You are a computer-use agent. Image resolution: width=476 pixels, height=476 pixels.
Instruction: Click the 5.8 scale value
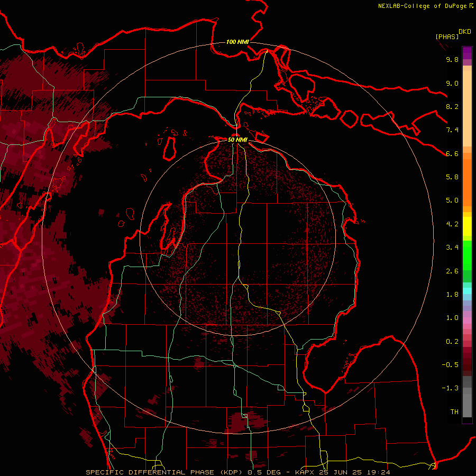(452, 177)
